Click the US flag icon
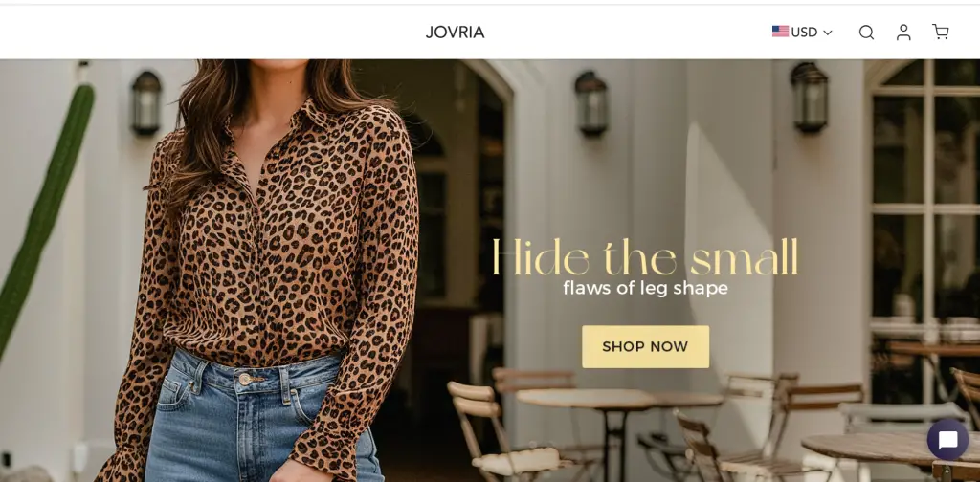Viewport: 980px width, 482px height. (780, 32)
